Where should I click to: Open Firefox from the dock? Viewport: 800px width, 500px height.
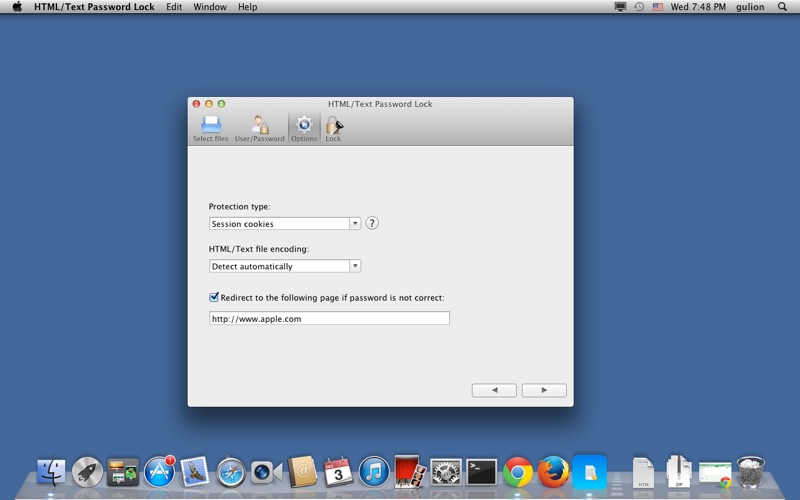pyautogui.click(x=553, y=472)
